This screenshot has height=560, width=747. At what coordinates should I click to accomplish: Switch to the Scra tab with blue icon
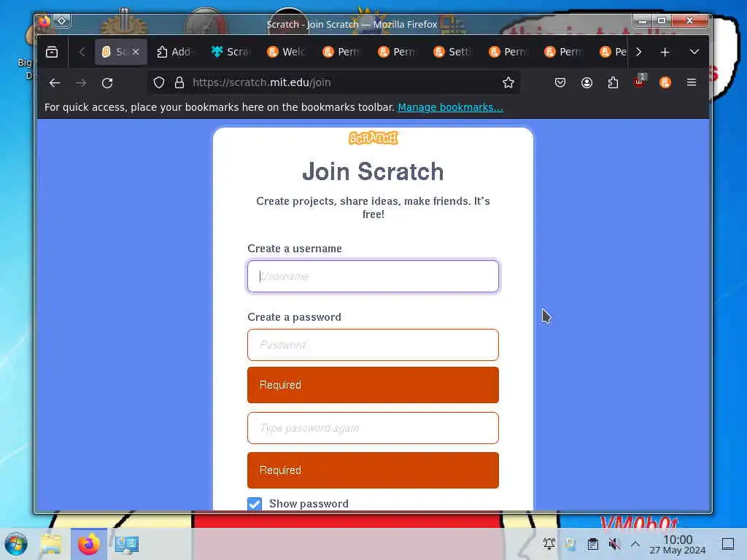(x=230, y=52)
